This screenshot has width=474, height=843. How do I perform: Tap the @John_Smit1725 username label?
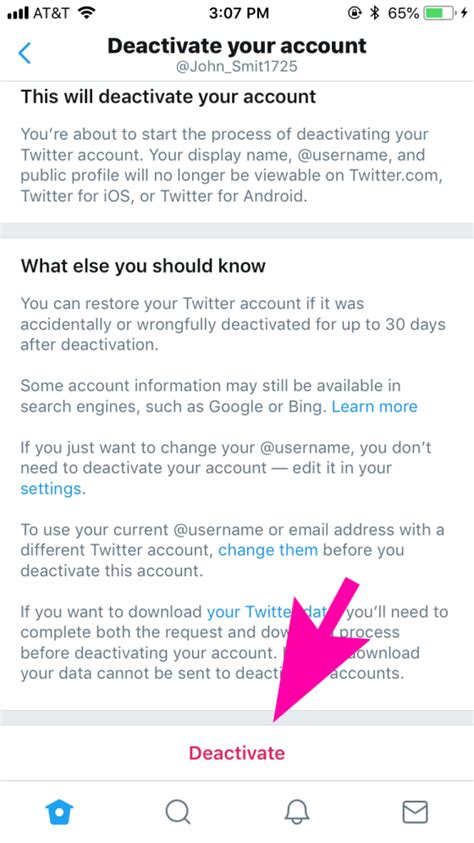pyautogui.click(x=237, y=67)
